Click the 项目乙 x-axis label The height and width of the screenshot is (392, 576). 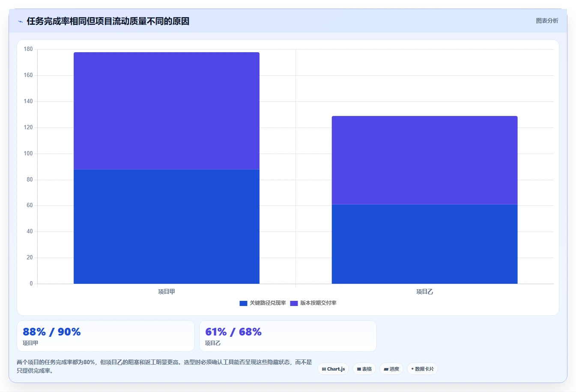tap(424, 292)
